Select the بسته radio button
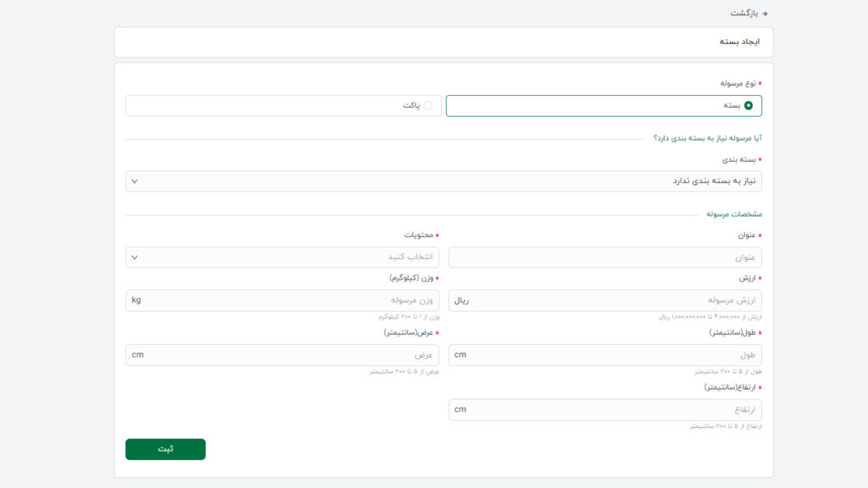 pos(748,106)
